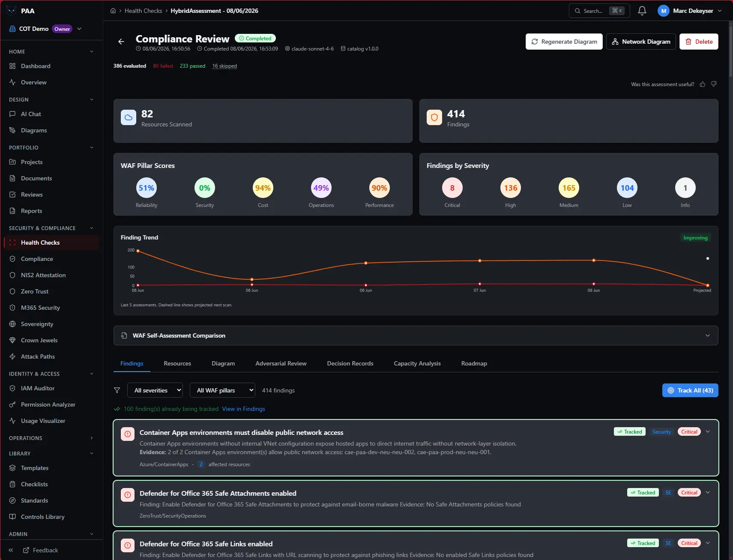Viewport: 733px width, 560px height.
Task: Open Templates in Library section
Action: click(51, 468)
